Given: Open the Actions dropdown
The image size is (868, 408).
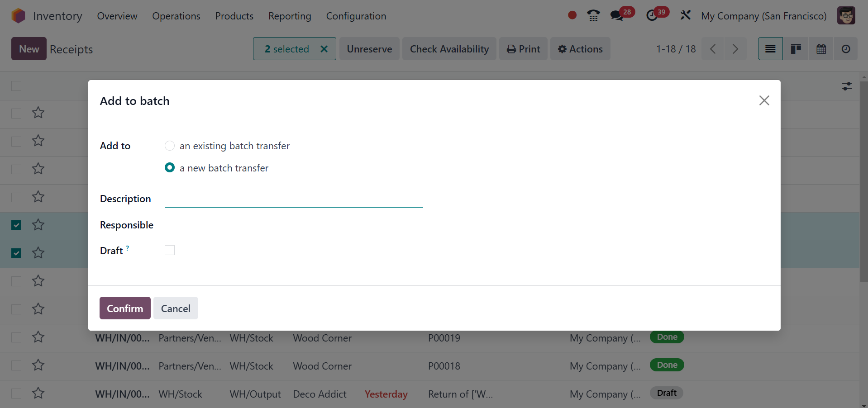Looking at the screenshot, I should (x=580, y=49).
